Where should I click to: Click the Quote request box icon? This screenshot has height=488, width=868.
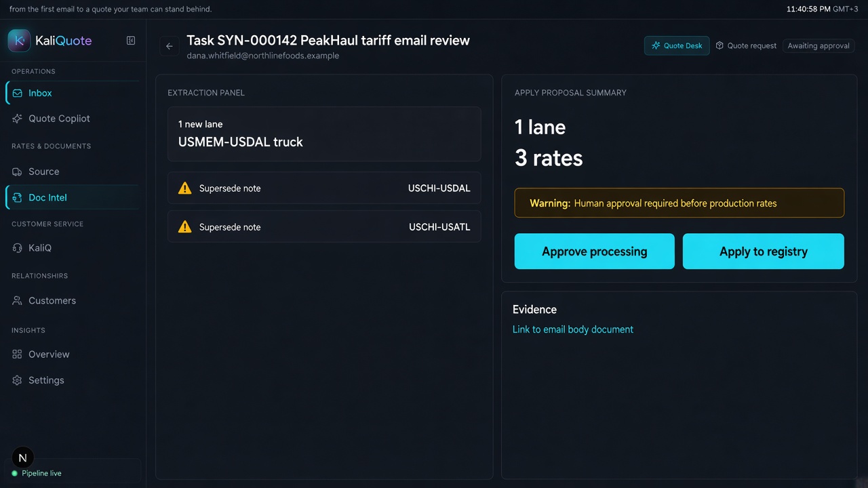(x=720, y=45)
